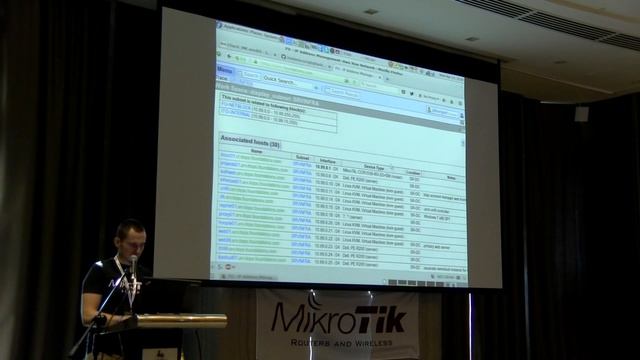Screen dimensions: 640x360
Task: Select the MikroTik CCR device type cell
Action: click(373, 173)
